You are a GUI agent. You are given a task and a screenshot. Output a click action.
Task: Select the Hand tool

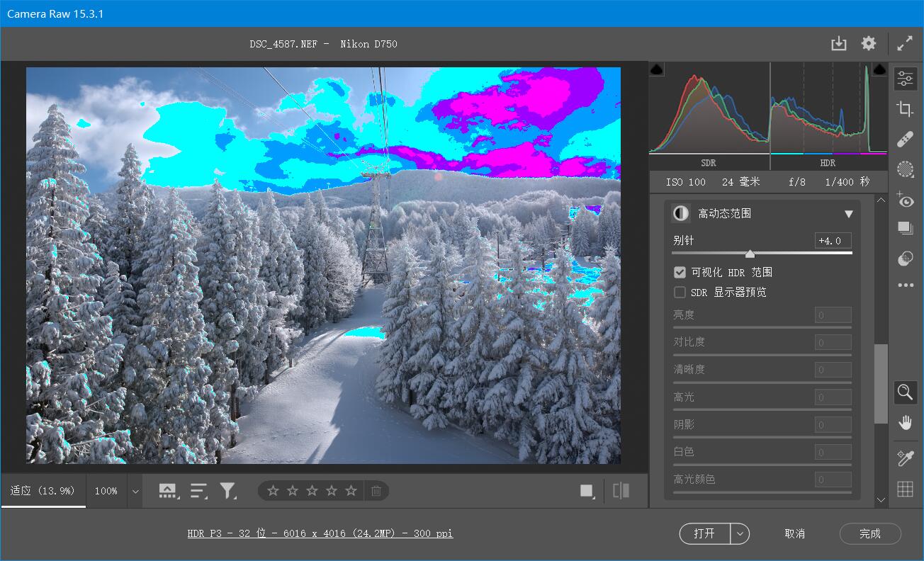(905, 423)
